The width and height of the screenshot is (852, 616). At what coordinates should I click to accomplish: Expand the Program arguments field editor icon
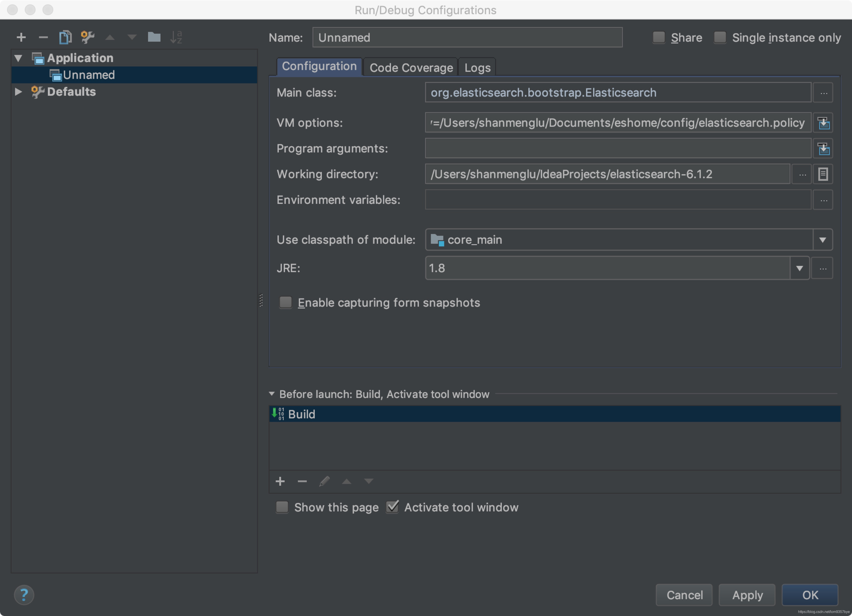[x=823, y=149]
